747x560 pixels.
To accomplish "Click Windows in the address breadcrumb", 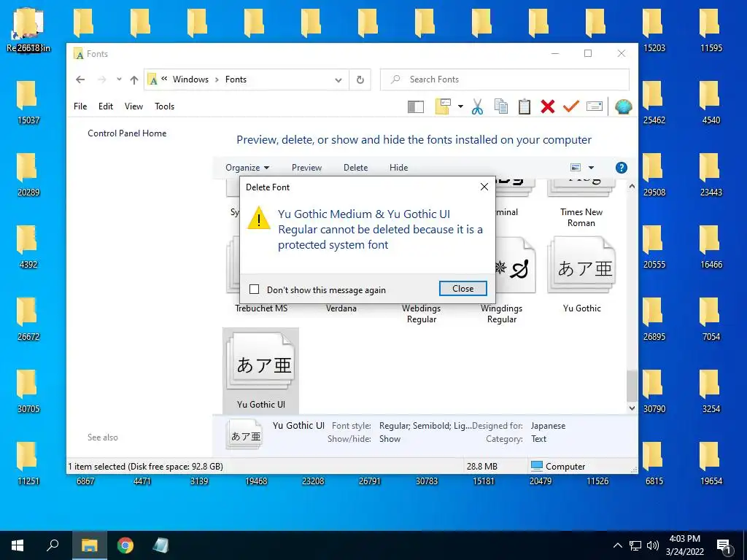I will pos(190,79).
